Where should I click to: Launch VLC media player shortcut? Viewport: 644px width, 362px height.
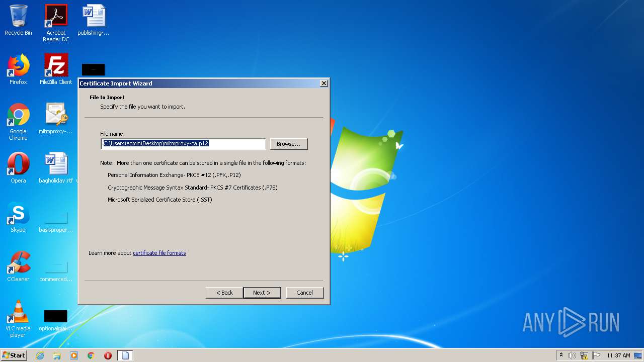tap(18, 319)
